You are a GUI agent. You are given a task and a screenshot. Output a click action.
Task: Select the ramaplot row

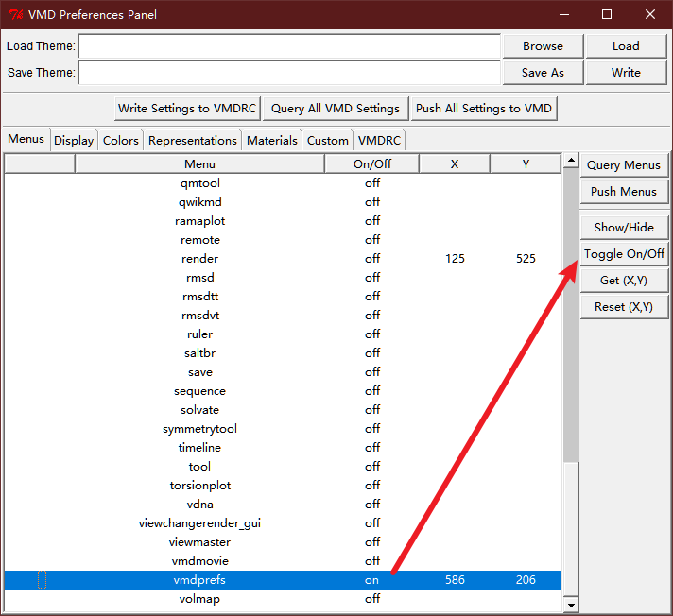283,221
